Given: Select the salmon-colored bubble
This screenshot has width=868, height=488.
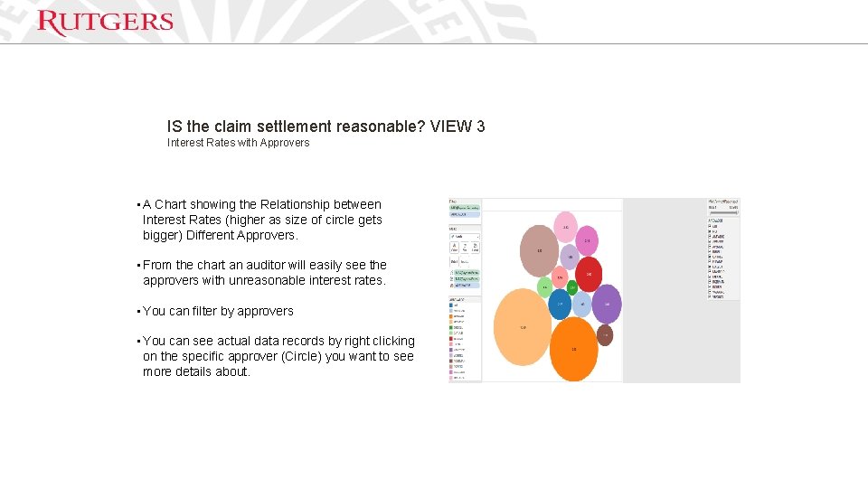Looking at the screenshot, I should 560,277.
